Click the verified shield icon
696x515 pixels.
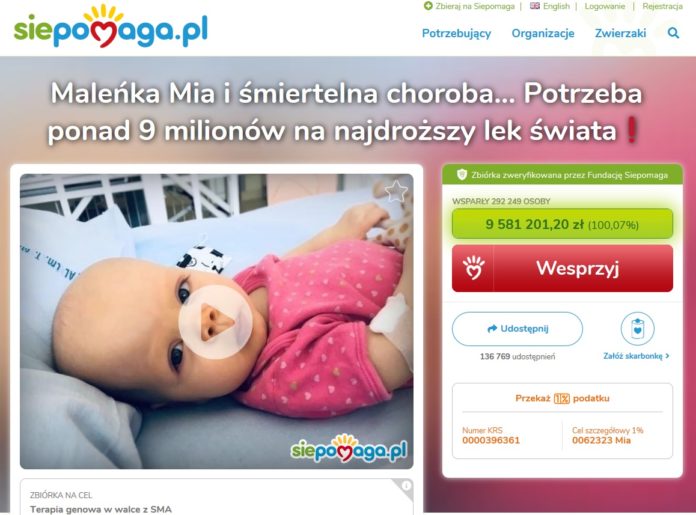(x=462, y=175)
